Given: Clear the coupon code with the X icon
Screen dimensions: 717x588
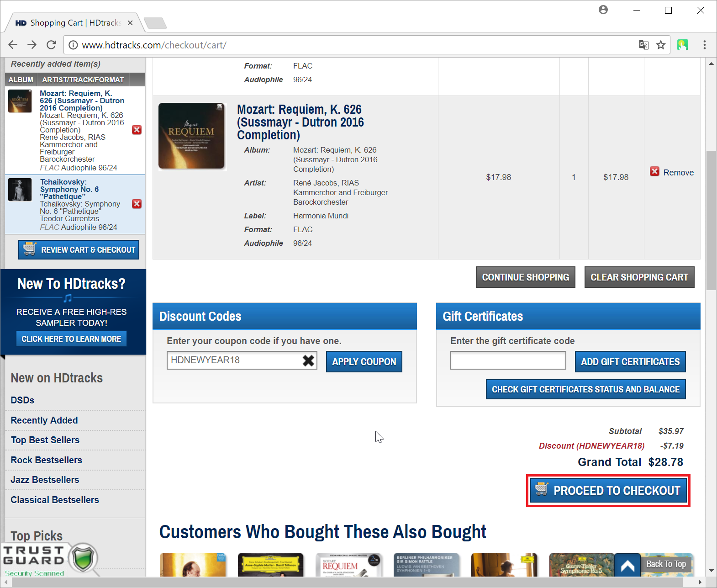Looking at the screenshot, I should tap(309, 360).
